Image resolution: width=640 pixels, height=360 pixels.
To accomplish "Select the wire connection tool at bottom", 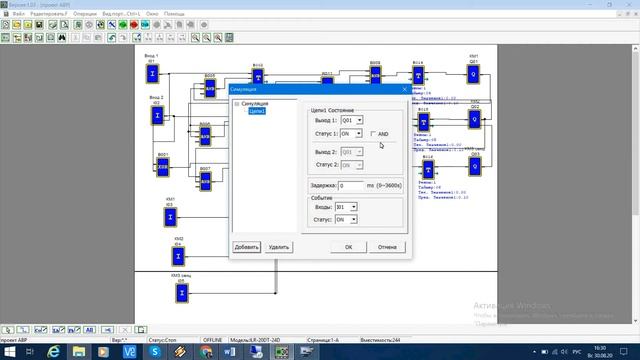I will click(23, 330).
